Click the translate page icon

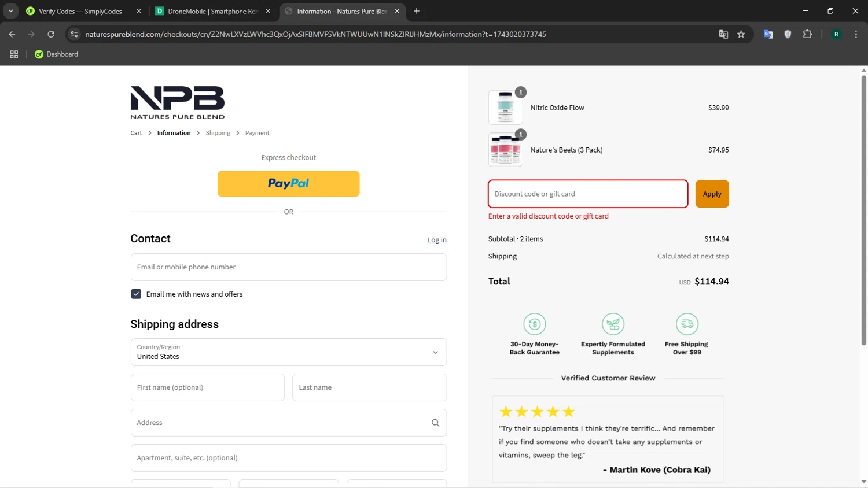[723, 34]
